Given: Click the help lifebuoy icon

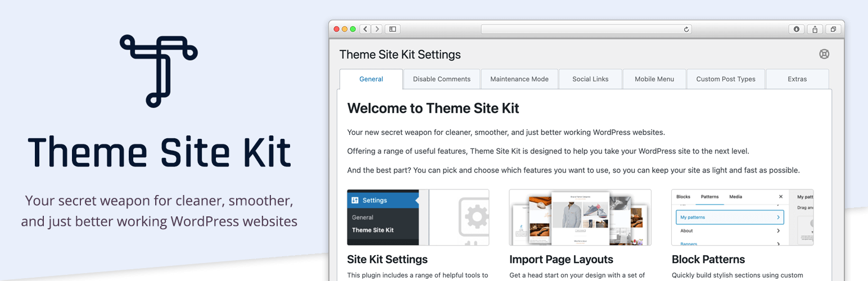Looking at the screenshot, I should pyautogui.click(x=824, y=54).
